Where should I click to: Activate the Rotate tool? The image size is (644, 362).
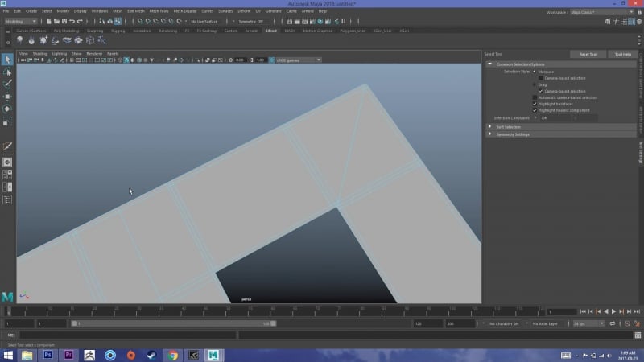point(7,109)
